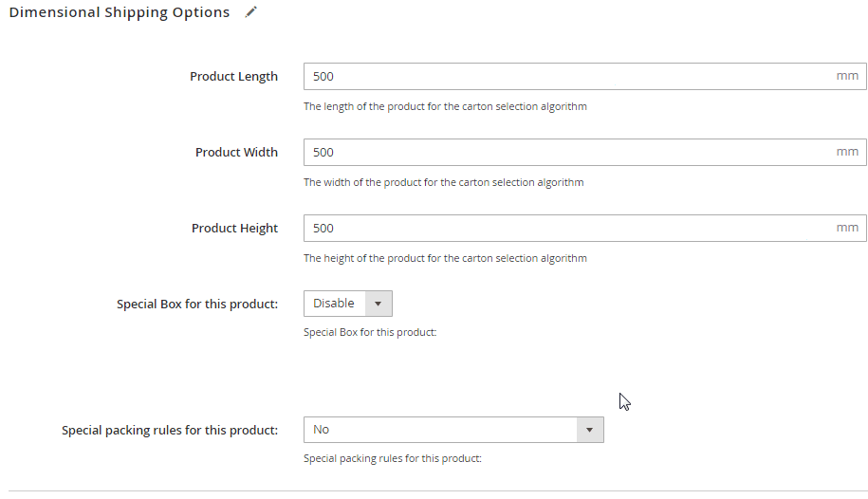This screenshot has height=499, width=868.
Task: Click inside the Product Width input field
Action: click(584, 153)
